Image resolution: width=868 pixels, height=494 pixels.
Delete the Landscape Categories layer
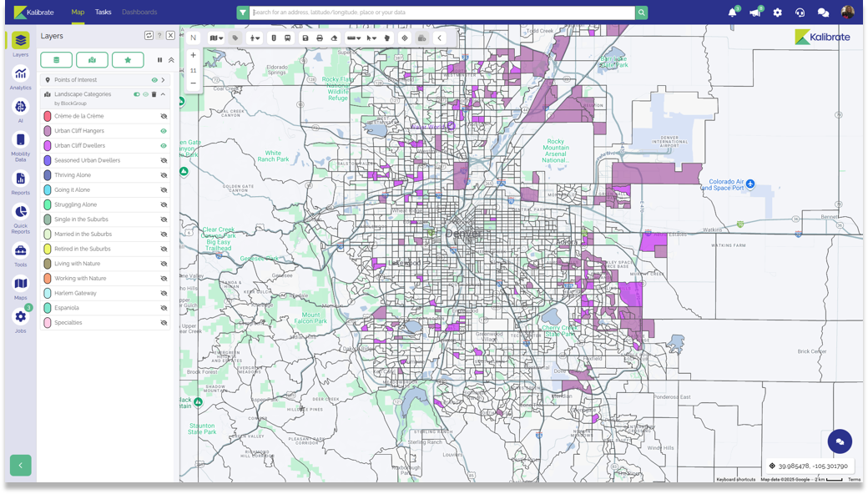click(154, 94)
